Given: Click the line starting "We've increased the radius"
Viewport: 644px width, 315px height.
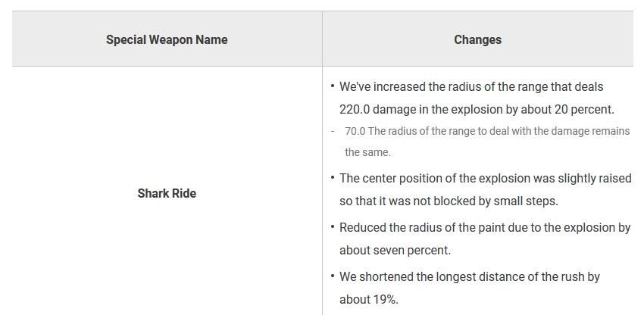Looking at the screenshot, I should [471, 87].
